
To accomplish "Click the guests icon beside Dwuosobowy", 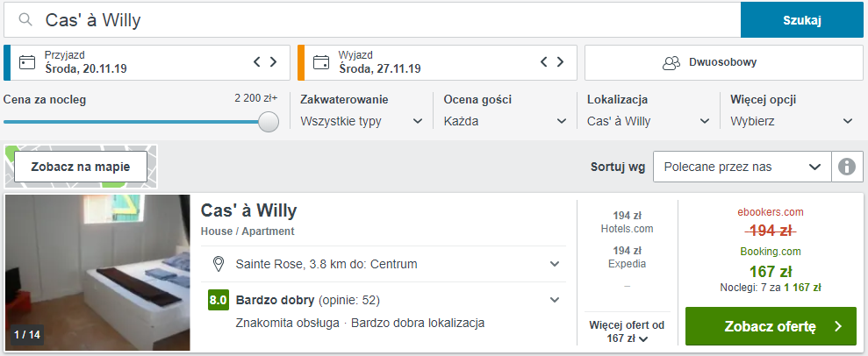I will pyautogui.click(x=671, y=62).
